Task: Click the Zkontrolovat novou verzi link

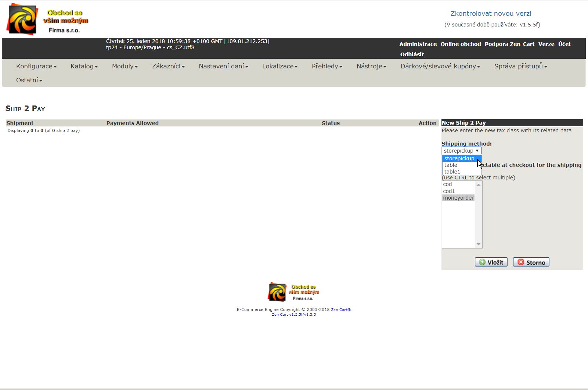Action: pos(491,14)
